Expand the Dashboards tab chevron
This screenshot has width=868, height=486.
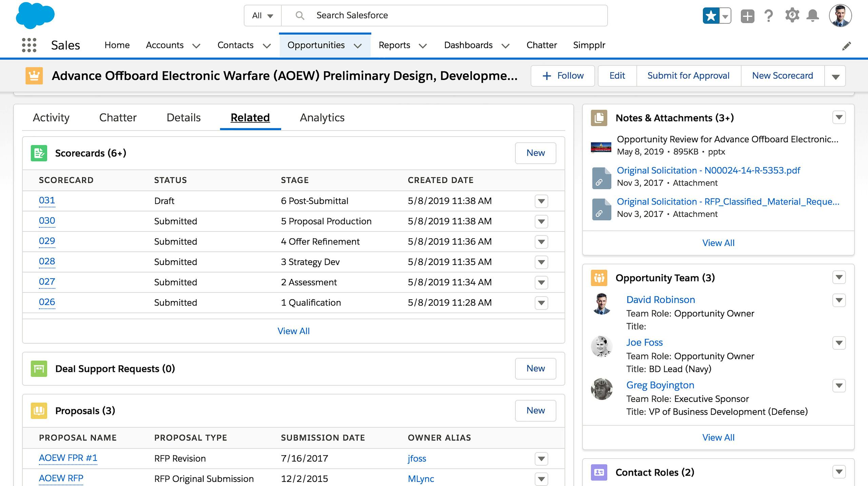click(x=506, y=46)
